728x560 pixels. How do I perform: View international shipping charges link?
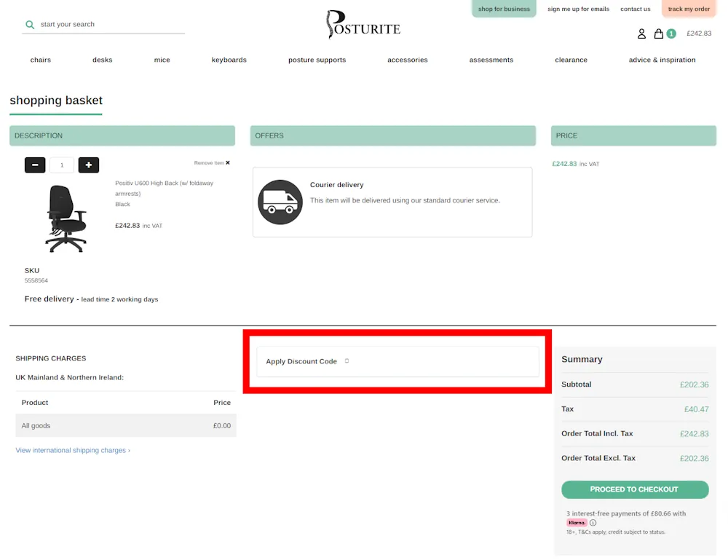[73, 450]
